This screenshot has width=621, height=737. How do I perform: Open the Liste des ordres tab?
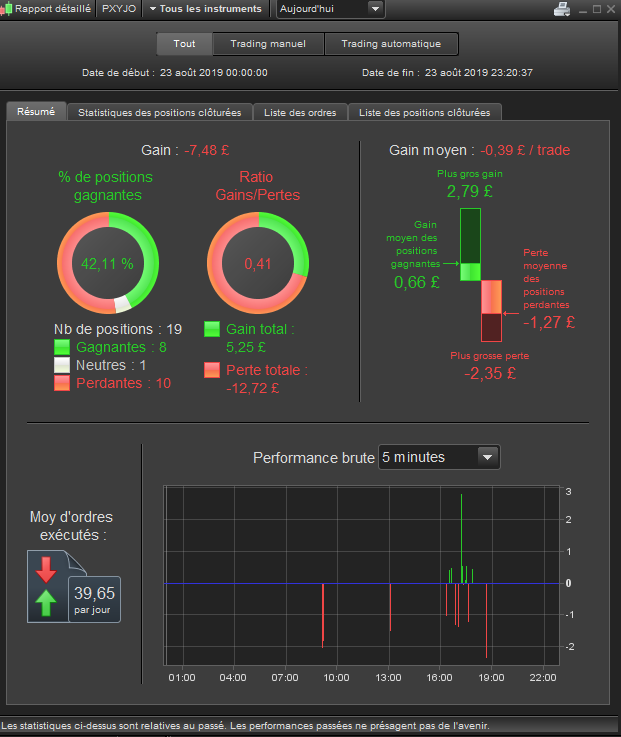coord(300,112)
